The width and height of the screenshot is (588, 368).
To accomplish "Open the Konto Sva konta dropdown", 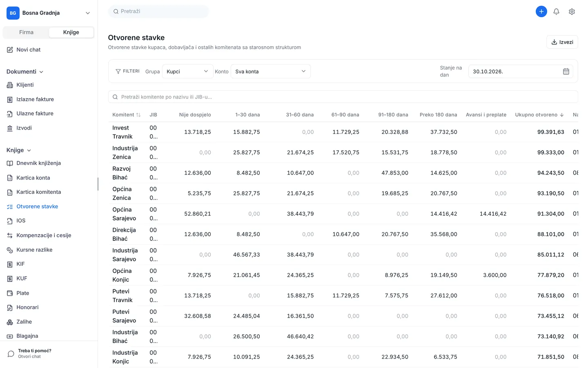I will 270,72.
